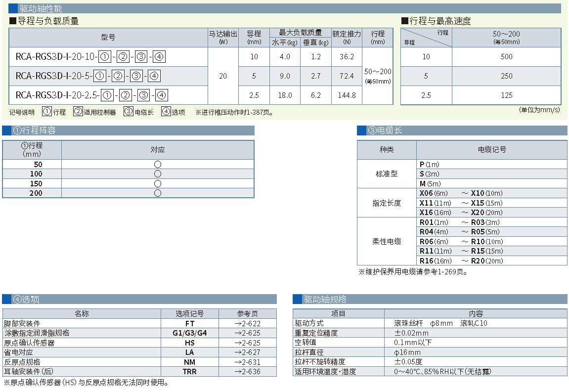Open page reference →2-622 for 脚部安装件
The width and height of the screenshot is (569, 392).
[x=247, y=323]
